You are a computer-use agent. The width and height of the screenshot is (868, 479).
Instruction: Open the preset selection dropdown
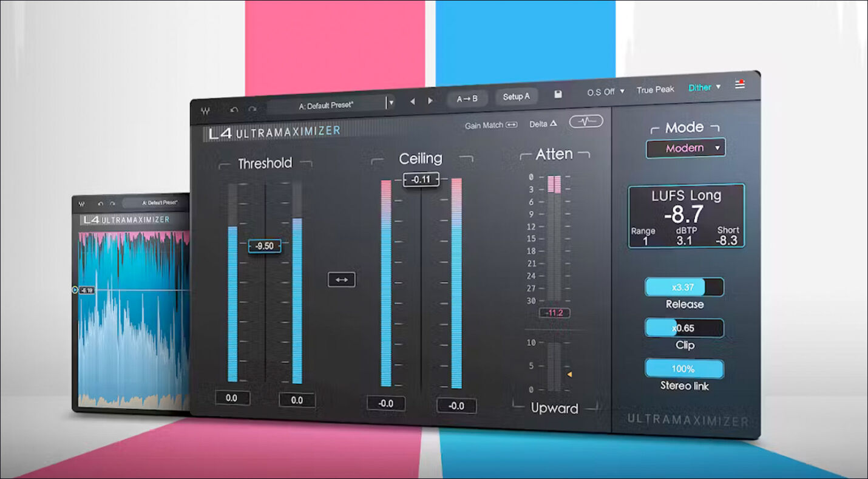click(x=391, y=101)
